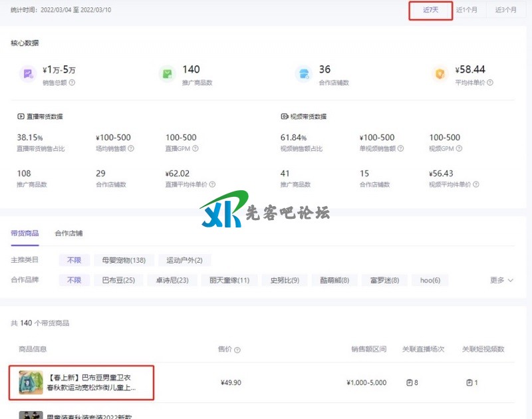Select the 近7天 time range
The height and width of the screenshot is (419, 532).
click(x=430, y=10)
